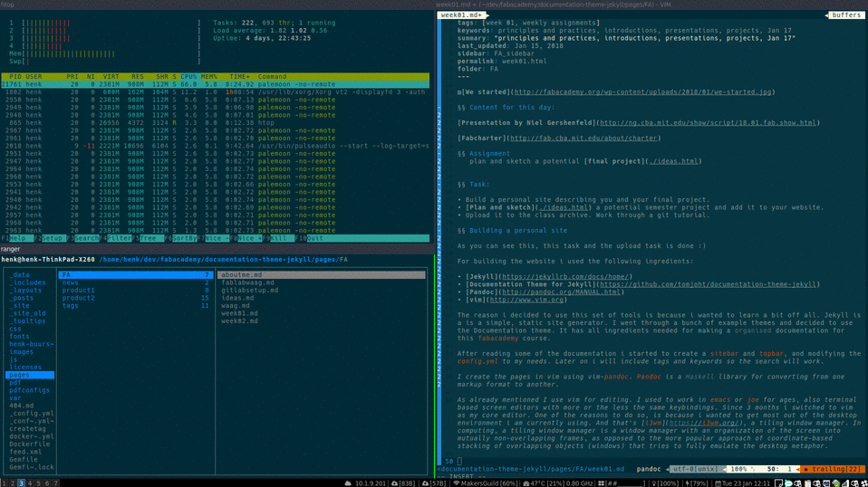Open htop Setup with the F2 button

tap(49, 238)
